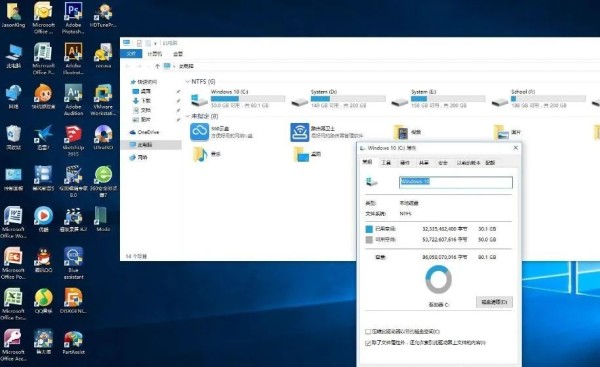Viewport: 600px width, 367px height.
Task: Toggle the compress this drive checkbox
Action: 368,332
